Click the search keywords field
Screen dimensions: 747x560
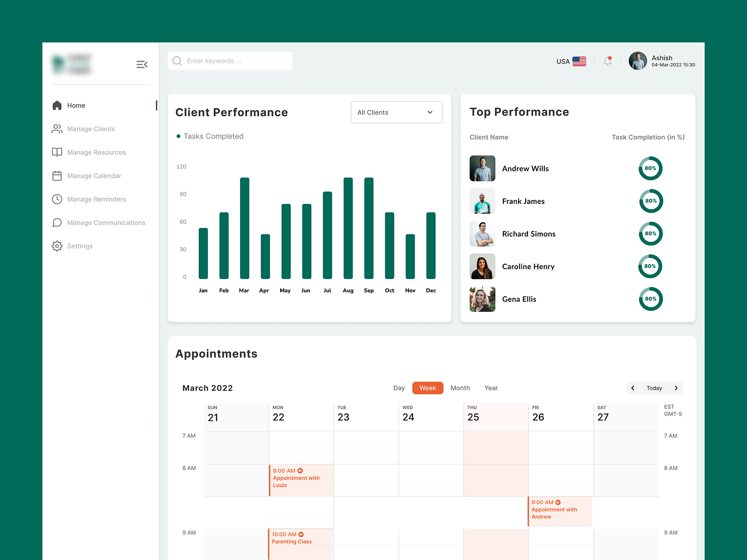pyautogui.click(x=230, y=61)
